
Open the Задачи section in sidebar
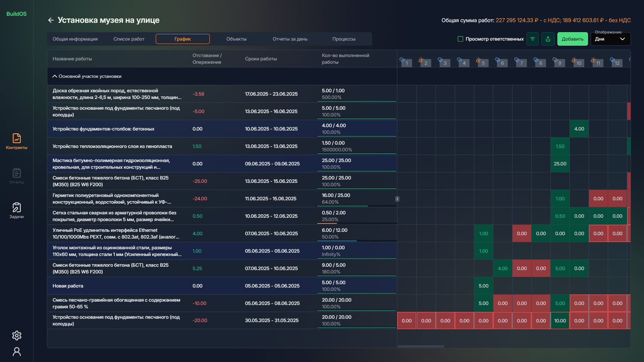coord(16,211)
